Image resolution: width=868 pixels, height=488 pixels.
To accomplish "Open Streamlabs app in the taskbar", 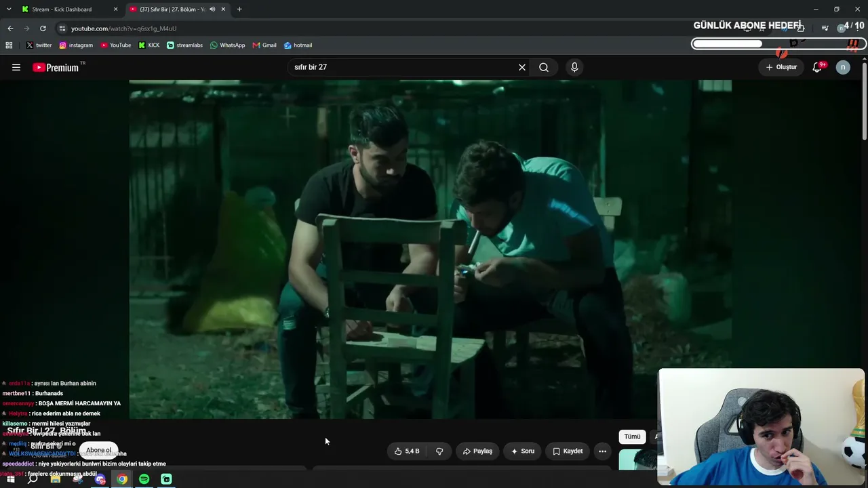I will [167, 479].
